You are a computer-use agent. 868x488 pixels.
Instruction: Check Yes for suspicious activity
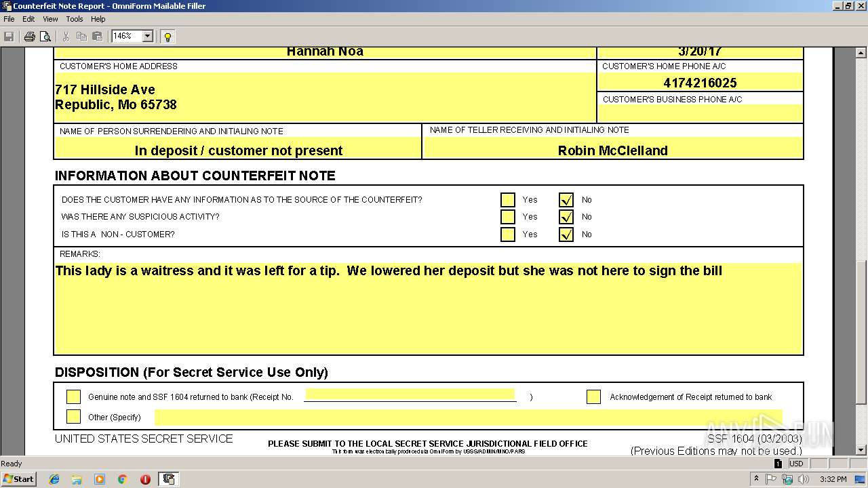click(x=508, y=217)
